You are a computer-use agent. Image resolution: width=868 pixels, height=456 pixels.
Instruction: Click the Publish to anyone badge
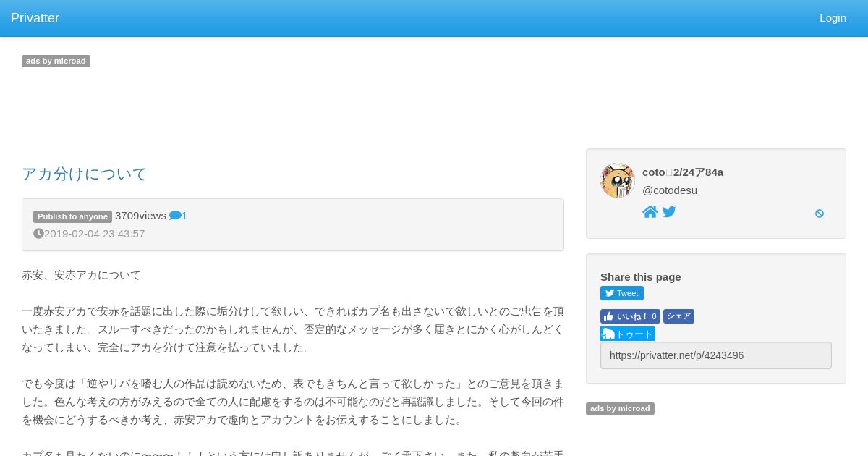[x=72, y=216]
